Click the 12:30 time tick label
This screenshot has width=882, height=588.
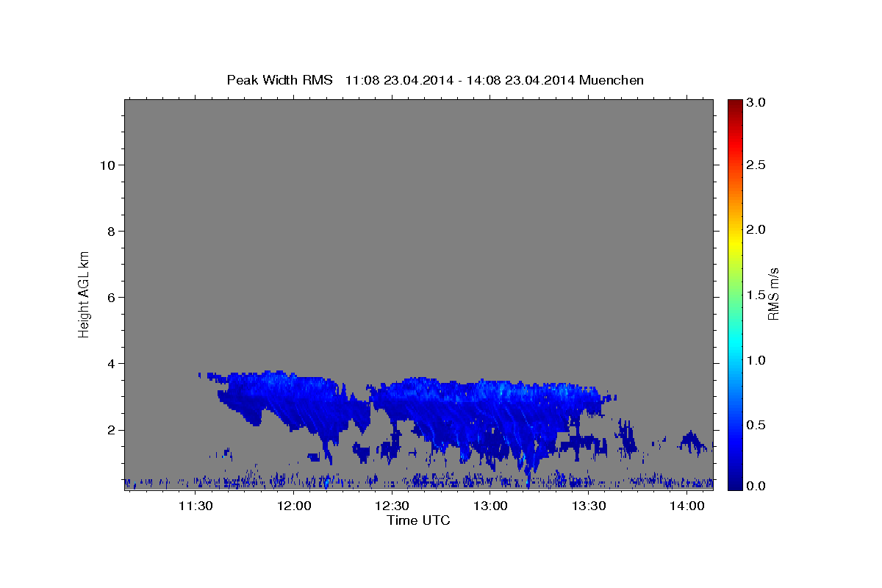392,506
